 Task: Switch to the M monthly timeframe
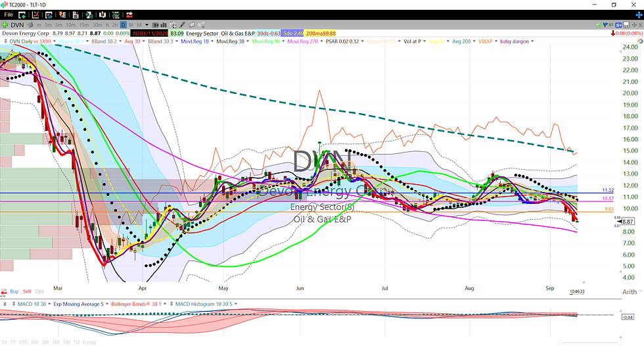coord(139,25)
